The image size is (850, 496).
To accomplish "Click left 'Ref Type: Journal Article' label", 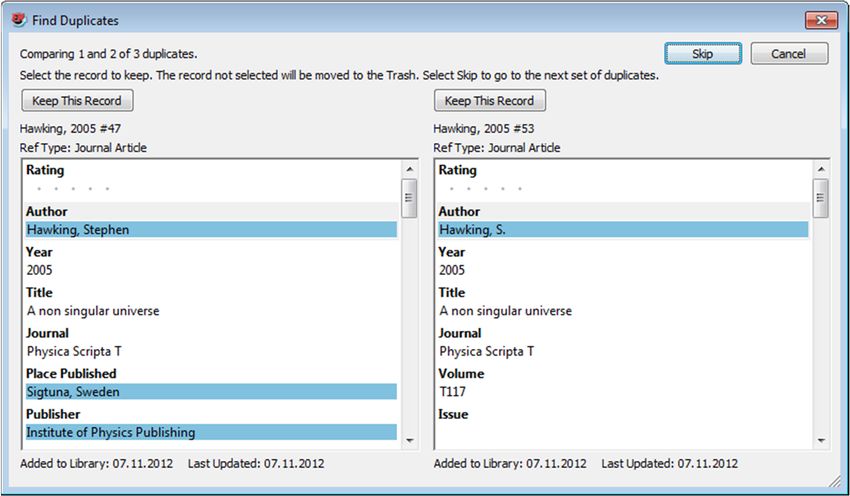I will click(x=83, y=147).
